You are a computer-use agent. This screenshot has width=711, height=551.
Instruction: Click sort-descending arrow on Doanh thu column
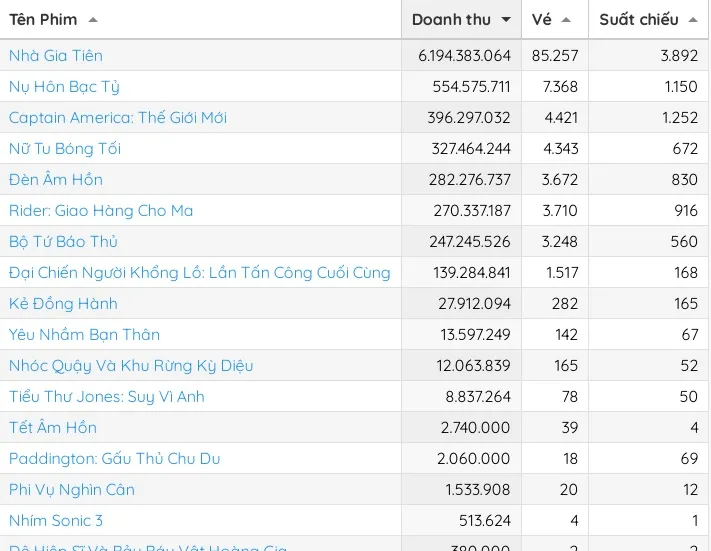click(x=506, y=20)
